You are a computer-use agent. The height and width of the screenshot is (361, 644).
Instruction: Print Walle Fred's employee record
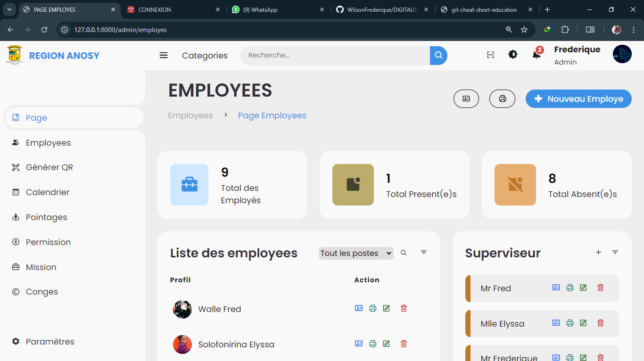point(372,308)
